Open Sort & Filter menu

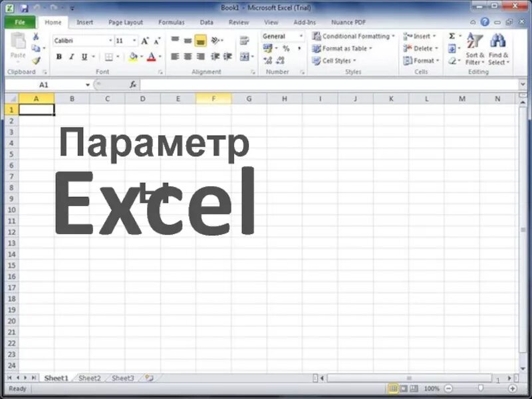coord(474,49)
